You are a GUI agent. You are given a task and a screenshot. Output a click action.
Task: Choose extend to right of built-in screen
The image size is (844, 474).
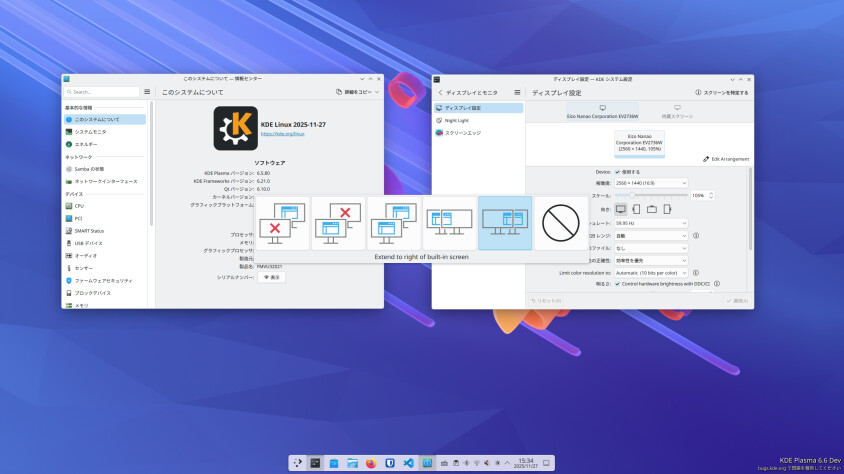pos(505,222)
